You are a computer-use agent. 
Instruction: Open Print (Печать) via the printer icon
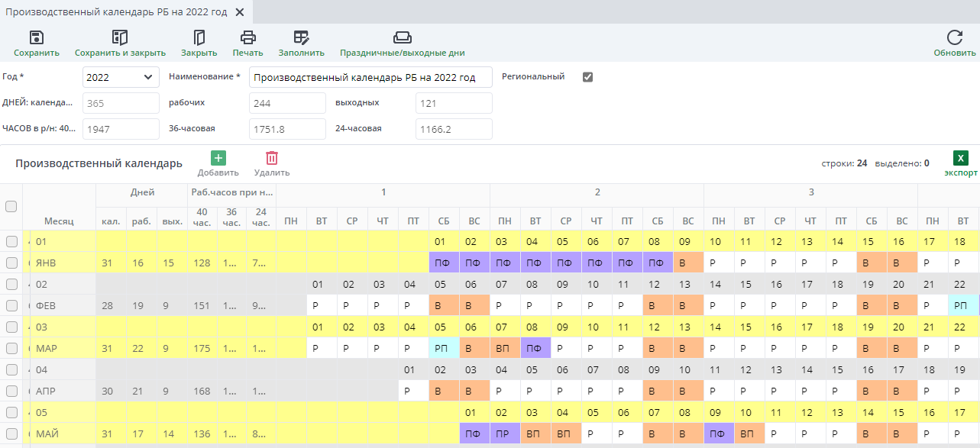tap(247, 37)
